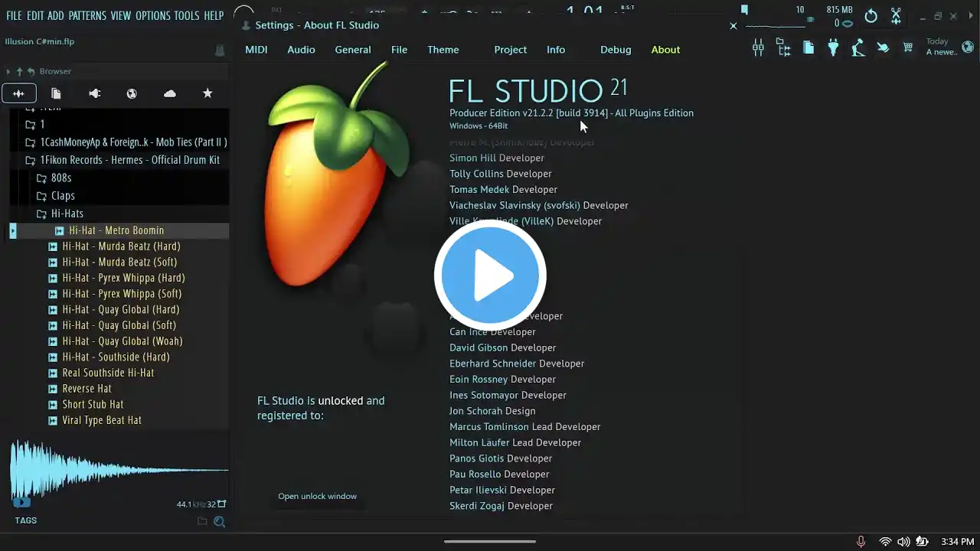Click the browser up arrow icon
Image resolution: width=980 pixels, height=551 pixels.
19,71
